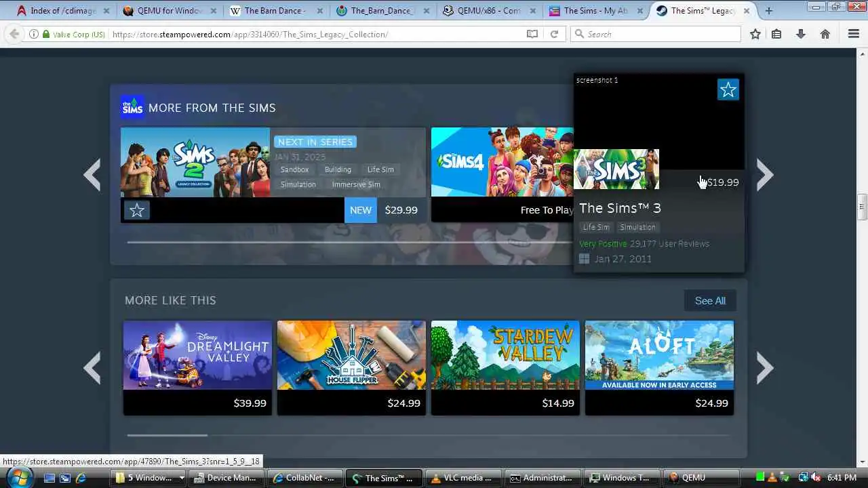Image resolution: width=868 pixels, height=488 pixels.
Task: Open The Sims 3 small cover image
Action: pos(616,169)
